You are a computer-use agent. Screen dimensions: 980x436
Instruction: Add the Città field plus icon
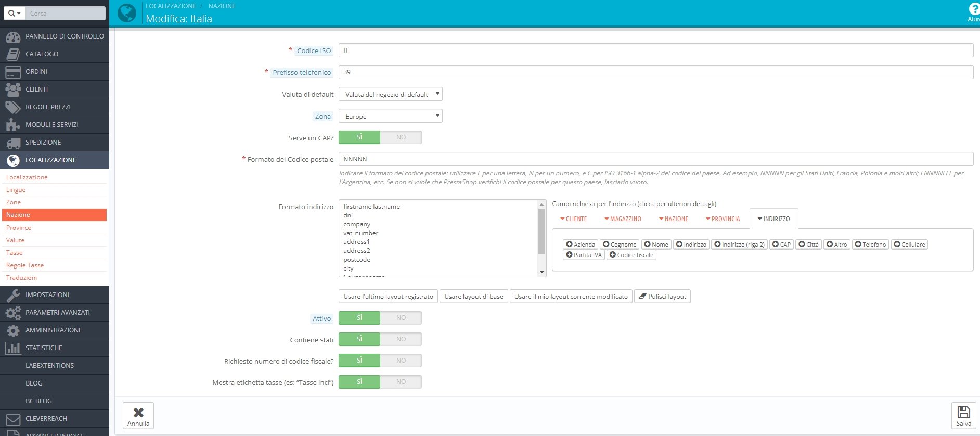[x=802, y=245]
